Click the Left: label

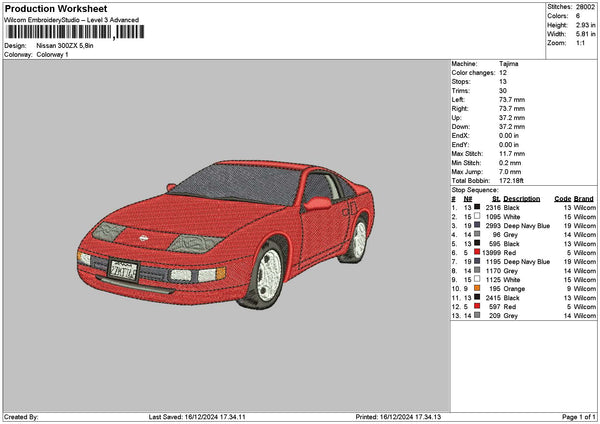coord(458,100)
